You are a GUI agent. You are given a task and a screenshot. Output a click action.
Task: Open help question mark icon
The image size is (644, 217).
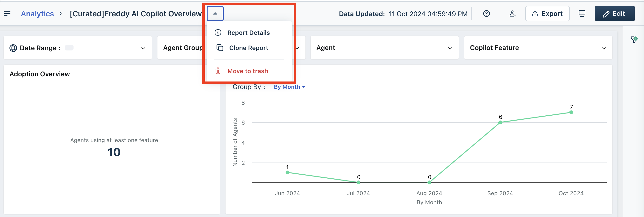(486, 14)
